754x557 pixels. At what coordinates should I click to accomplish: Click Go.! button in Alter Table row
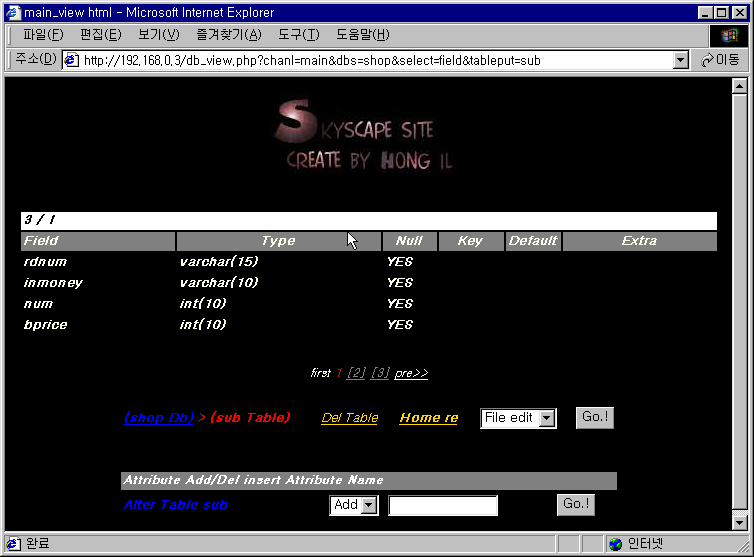[x=576, y=505]
